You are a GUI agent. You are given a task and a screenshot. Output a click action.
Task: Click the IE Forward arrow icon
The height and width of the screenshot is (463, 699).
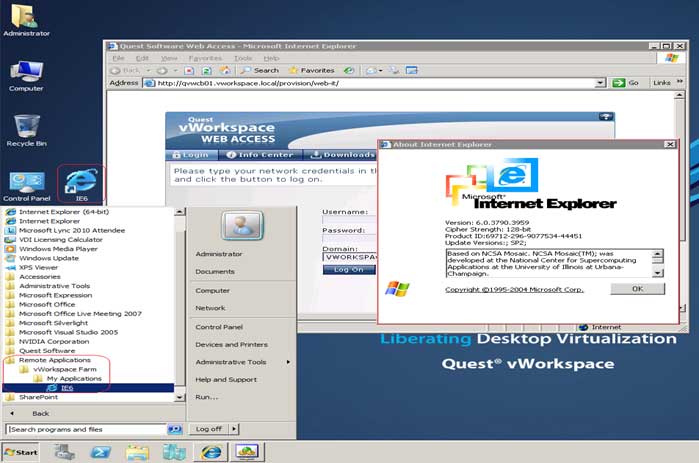click(x=162, y=70)
